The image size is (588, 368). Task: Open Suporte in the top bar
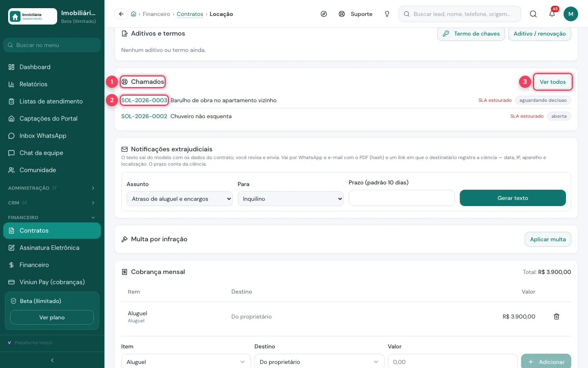[x=356, y=14]
